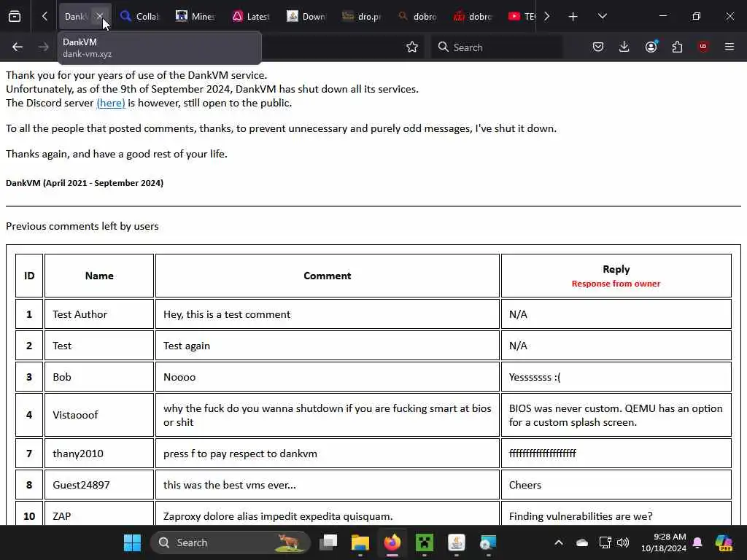This screenshot has width=747, height=560.
Task: Open the volume speaker tray icon
Action: pos(623,542)
